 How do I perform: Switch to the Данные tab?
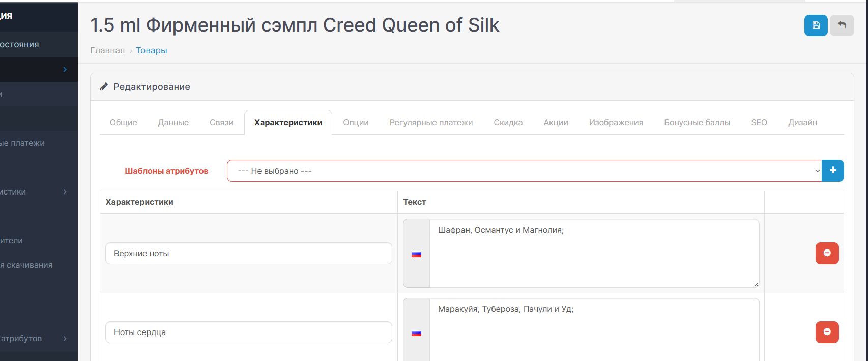[x=173, y=123]
